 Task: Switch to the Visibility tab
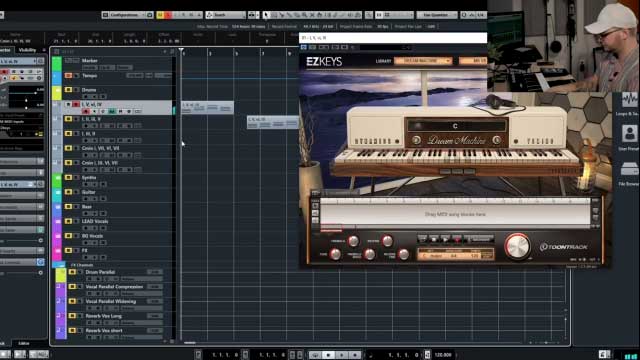tap(27, 50)
